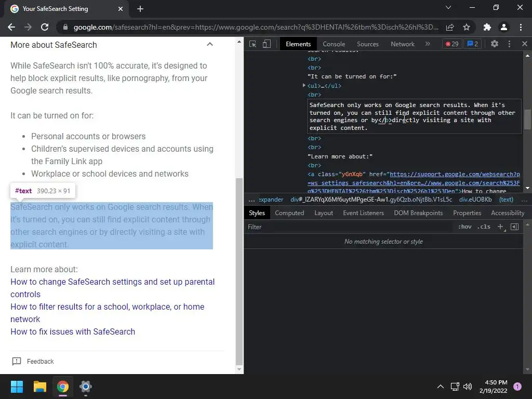
Task: Toggle the device toolbar icon in DevTools
Action: [x=267, y=44]
